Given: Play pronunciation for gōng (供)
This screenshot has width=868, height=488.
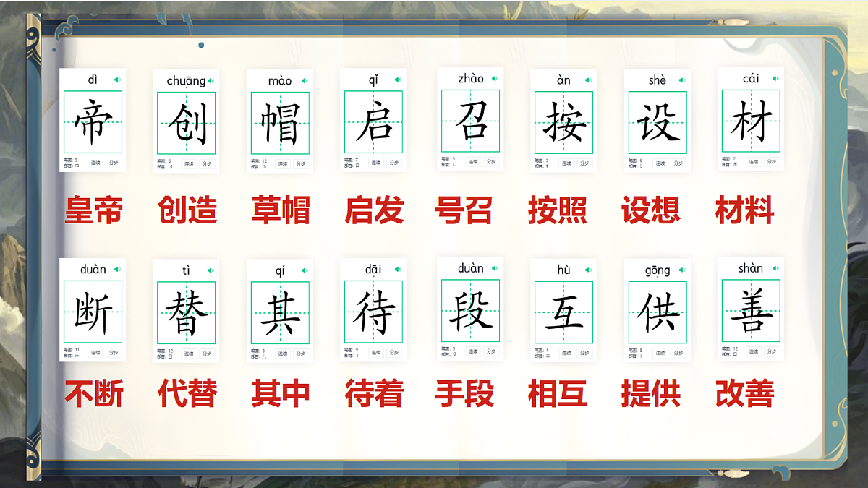Looking at the screenshot, I should pos(682,270).
